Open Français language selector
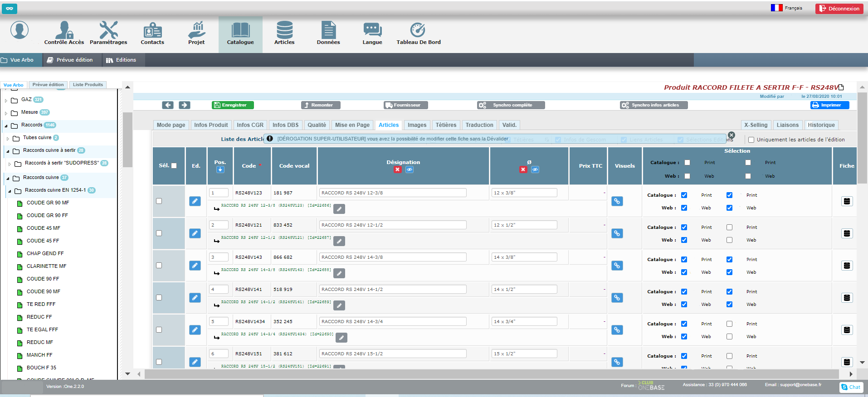Image resolution: width=868 pixels, height=397 pixels. click(787, 8)
